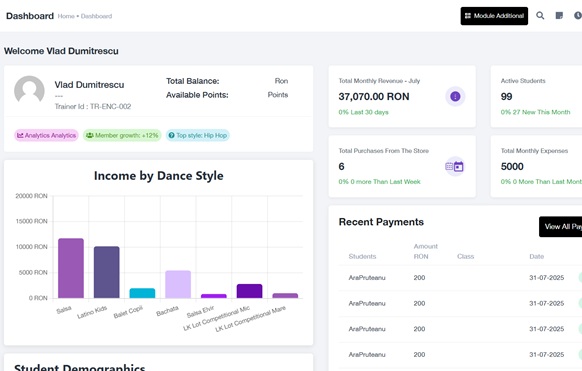The image size is (582, 371).
Task: Click the Available Points label
Action: click(197, 95)
